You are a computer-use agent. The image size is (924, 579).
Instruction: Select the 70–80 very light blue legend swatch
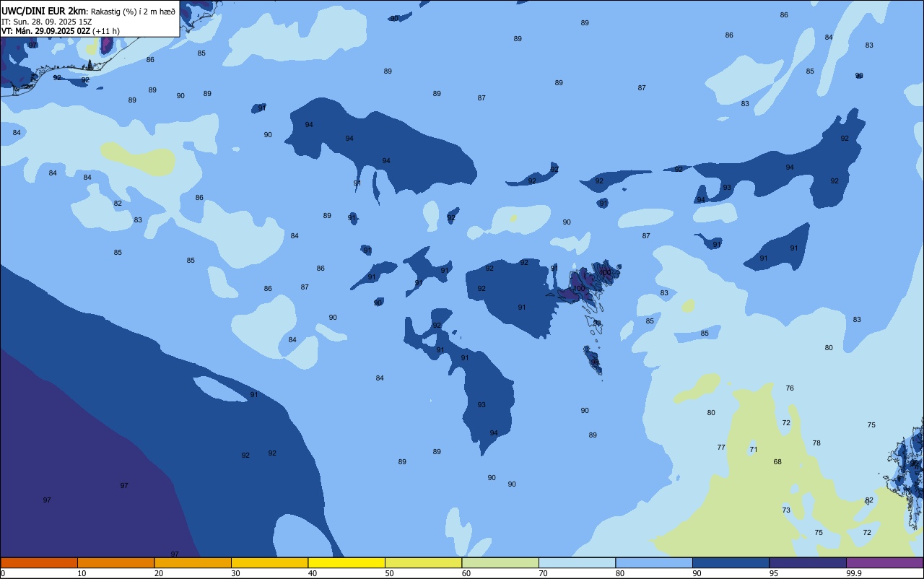pos(577,562)
